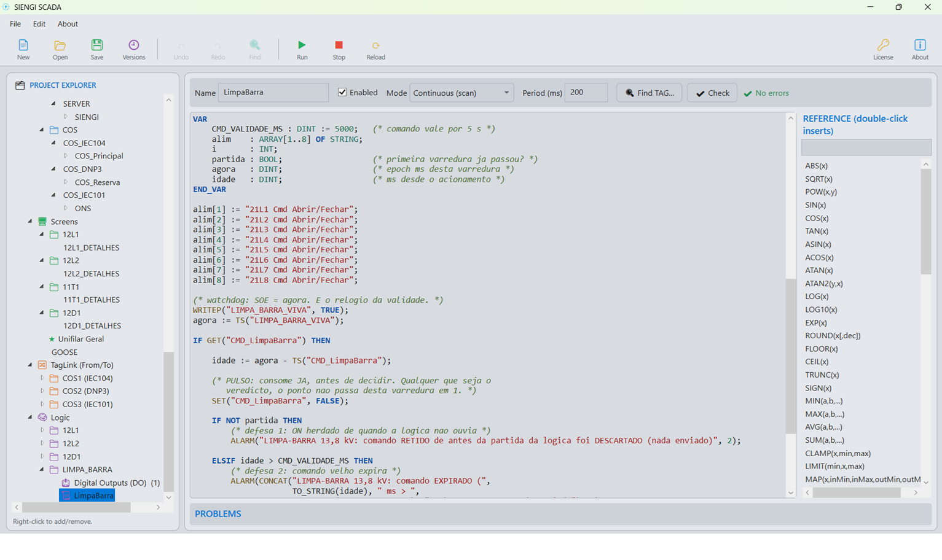Viewport: 942px width, 560px height.
Task: Select the 12L1_DETALHES screen
Action: [x=91, y=247]
